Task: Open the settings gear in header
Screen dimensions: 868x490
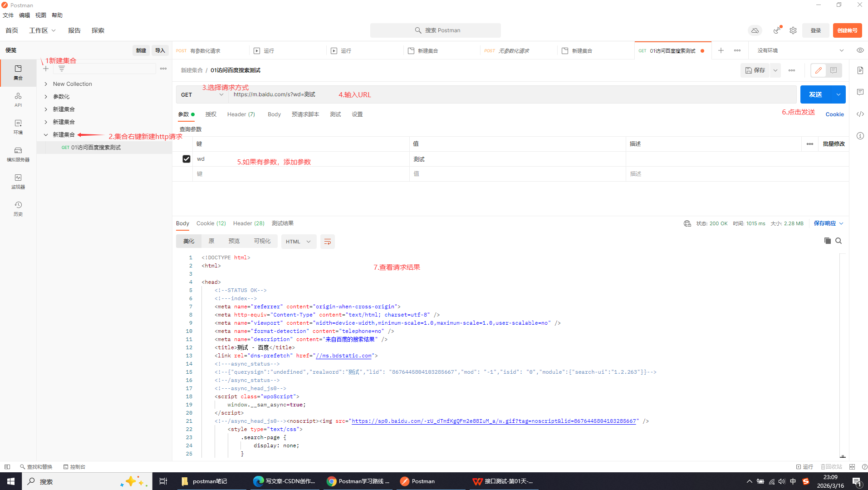Action: point(793,30)
